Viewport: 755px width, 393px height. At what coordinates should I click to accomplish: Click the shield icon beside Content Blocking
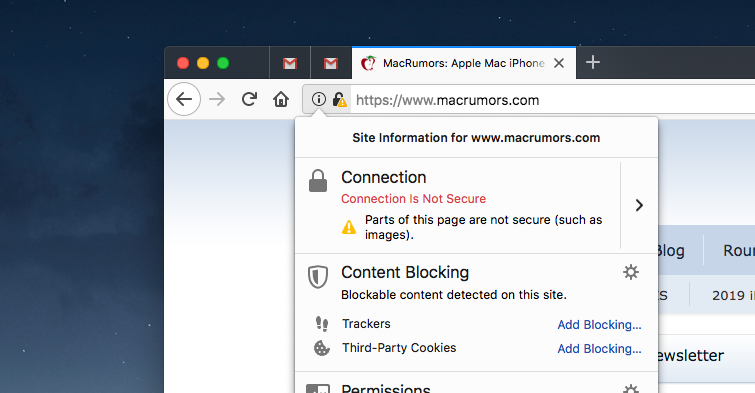click(318, 276)
